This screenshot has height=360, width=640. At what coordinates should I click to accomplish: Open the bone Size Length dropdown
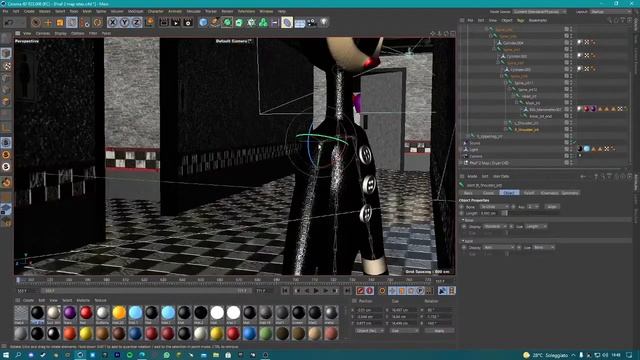tap(536, 227)
